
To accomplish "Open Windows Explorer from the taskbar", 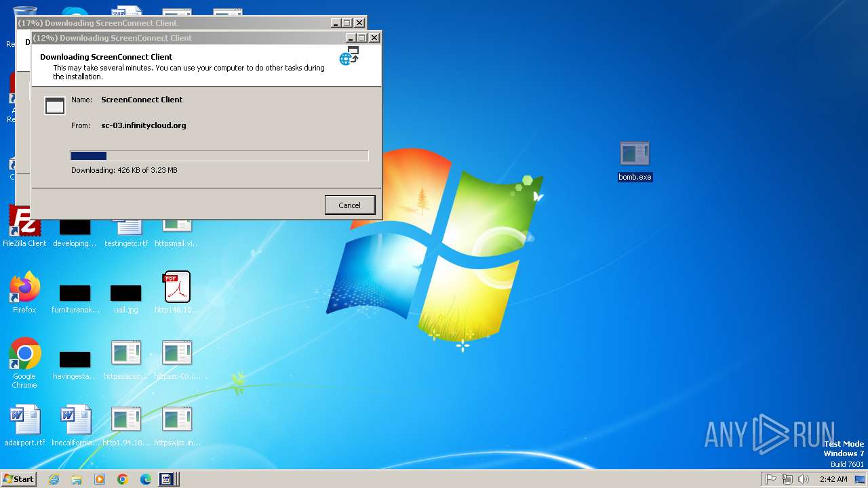I will click(77, 479).
